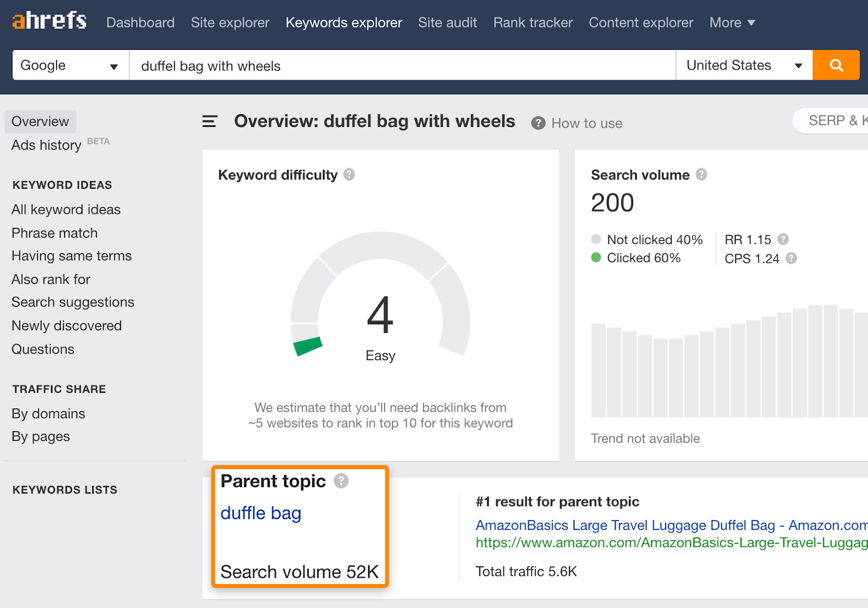This screenshot has width=868, height=608.
Task: Click the orange search magnifier button
Action: (836, 65)
